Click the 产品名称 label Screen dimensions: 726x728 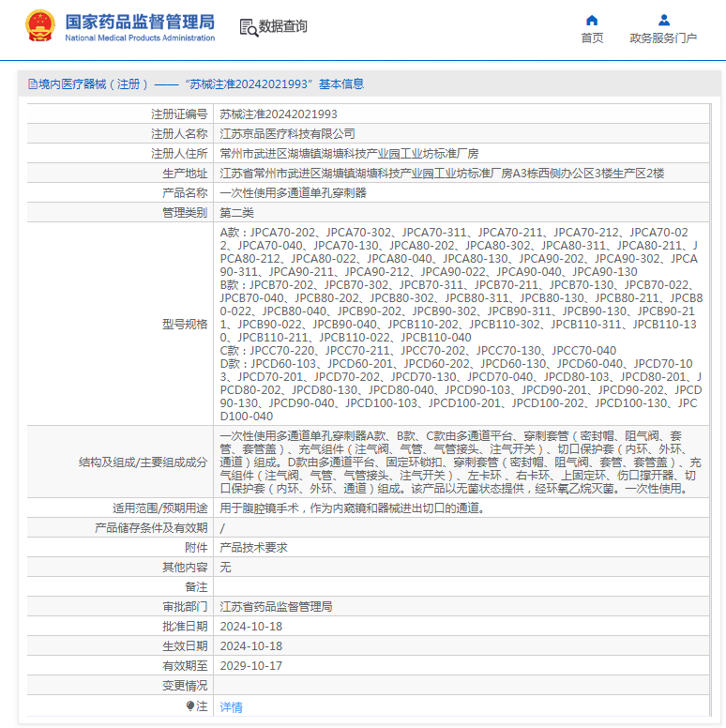[x=185, y=192]
